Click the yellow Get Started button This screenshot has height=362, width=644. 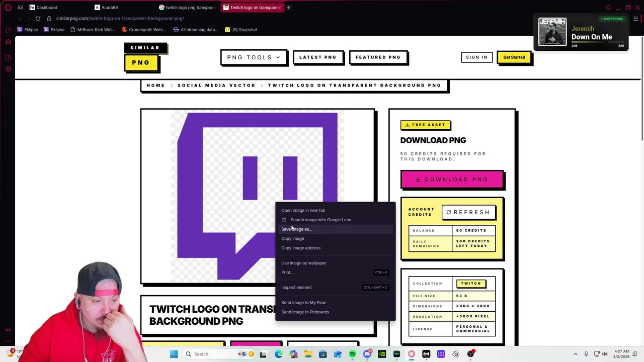[x=514, y=57]
